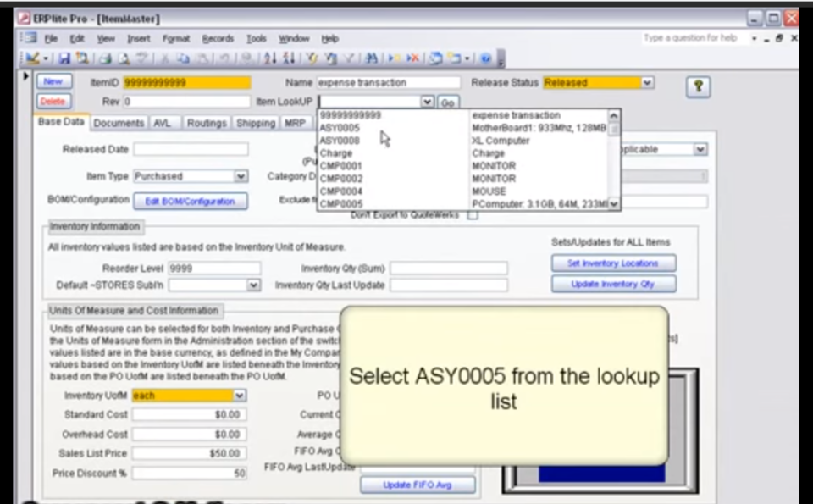Click the Apply Filter funnel icon
Viewport: 813px width, 504px height.
349,58
